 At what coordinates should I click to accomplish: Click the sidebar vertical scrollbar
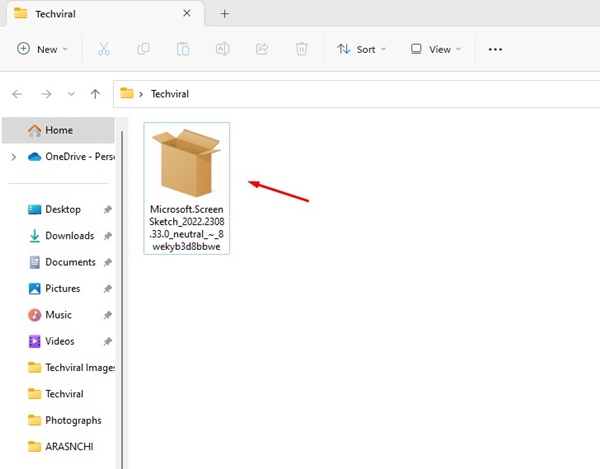tap(122, 298)
